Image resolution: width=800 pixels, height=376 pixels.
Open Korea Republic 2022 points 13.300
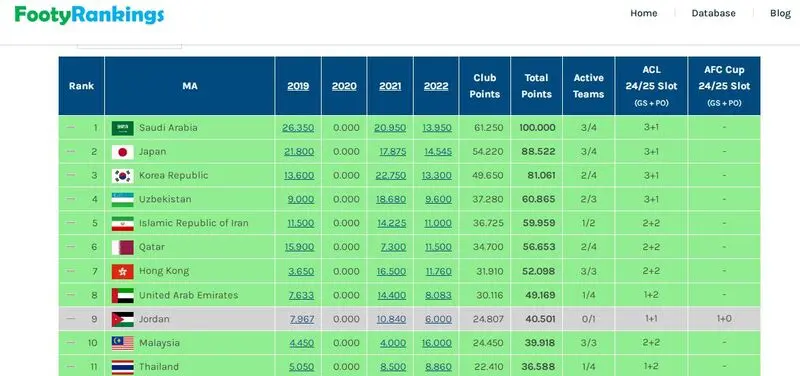tap(437, 175)
